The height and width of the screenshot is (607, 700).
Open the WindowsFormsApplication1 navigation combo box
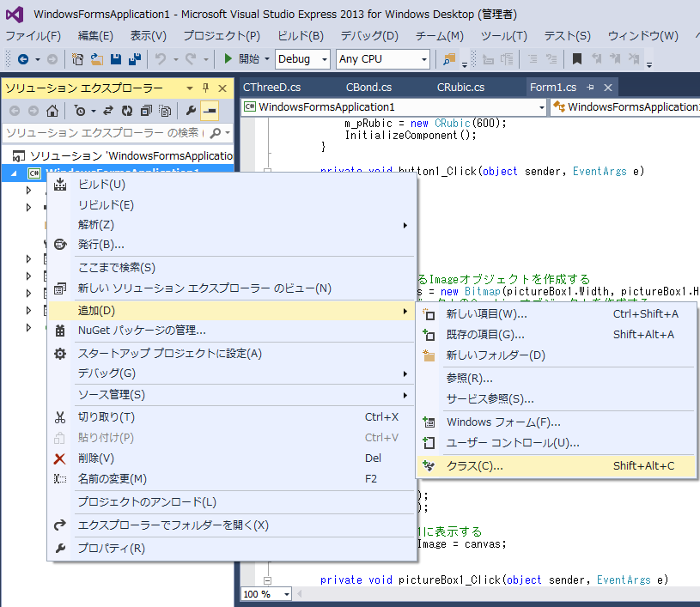tap(393, 107)
